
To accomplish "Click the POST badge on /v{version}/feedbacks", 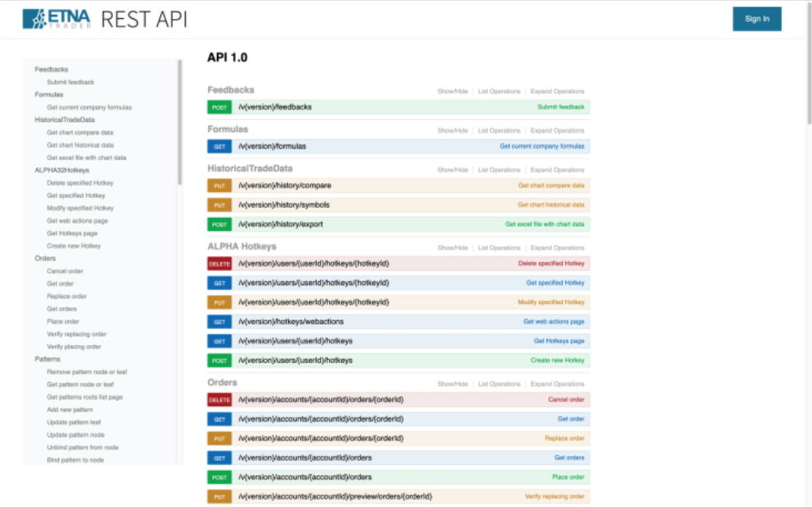I will pyautogui.click(x=219, y=107).
